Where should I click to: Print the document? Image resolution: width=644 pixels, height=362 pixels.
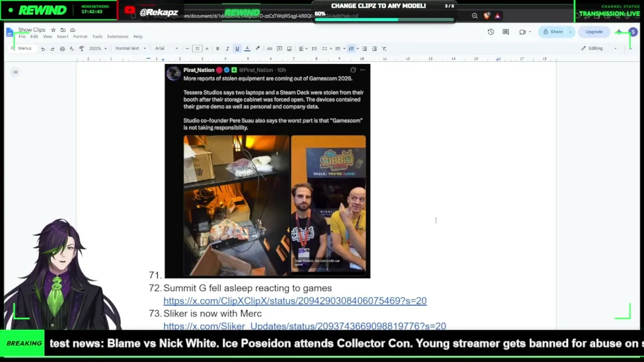62,49
